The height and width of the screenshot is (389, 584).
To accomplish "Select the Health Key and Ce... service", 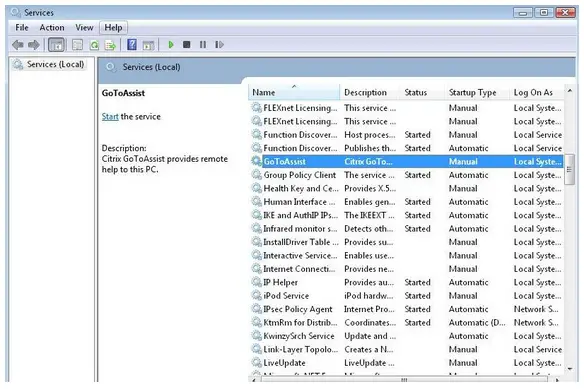I will click(x=406, y=188).
